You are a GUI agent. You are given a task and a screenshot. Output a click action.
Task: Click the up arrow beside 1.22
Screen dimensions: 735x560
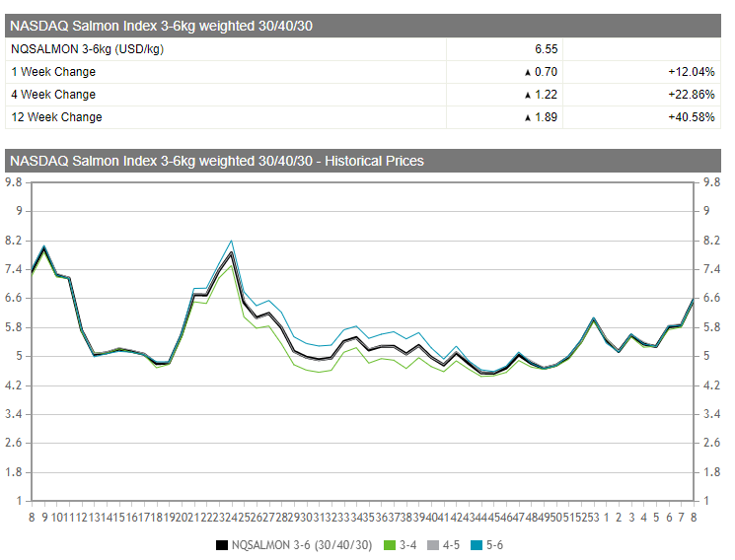point(528,95)
